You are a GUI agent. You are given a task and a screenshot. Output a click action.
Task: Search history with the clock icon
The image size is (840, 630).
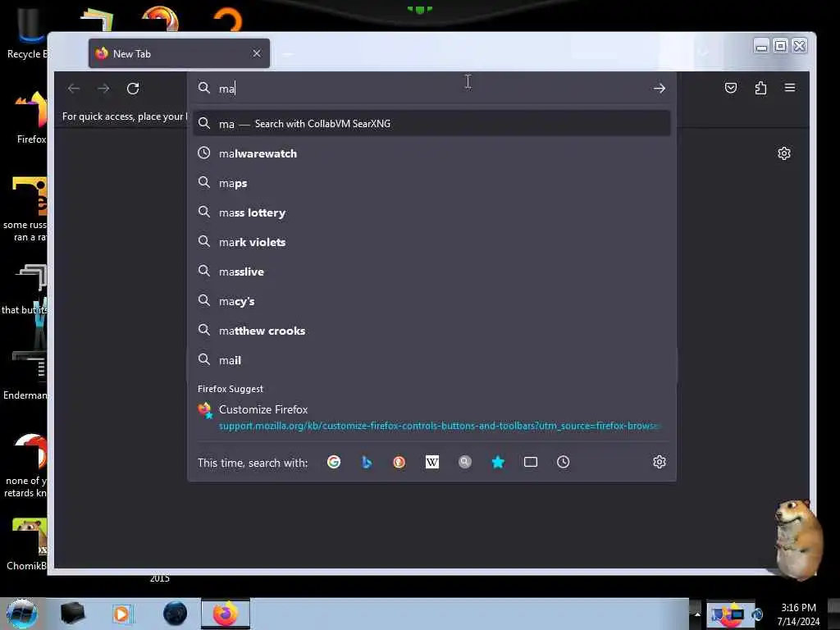pyautogui.click(x=563, y=462)
